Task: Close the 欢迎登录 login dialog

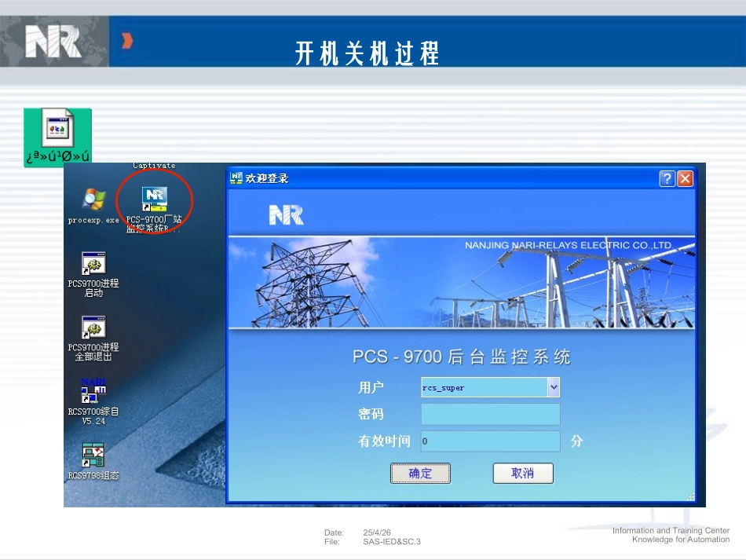Action: 685,178
